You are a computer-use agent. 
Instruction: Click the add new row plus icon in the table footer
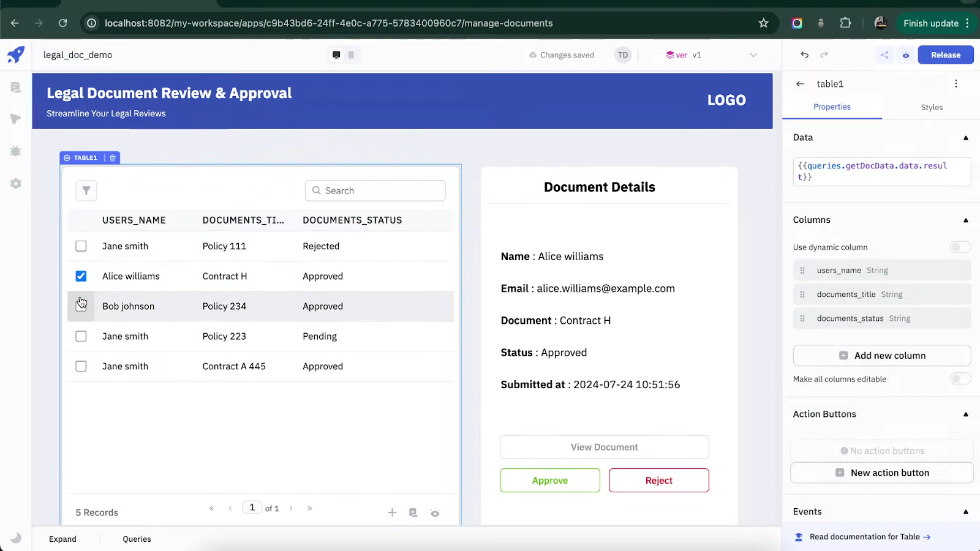(393, 512)
